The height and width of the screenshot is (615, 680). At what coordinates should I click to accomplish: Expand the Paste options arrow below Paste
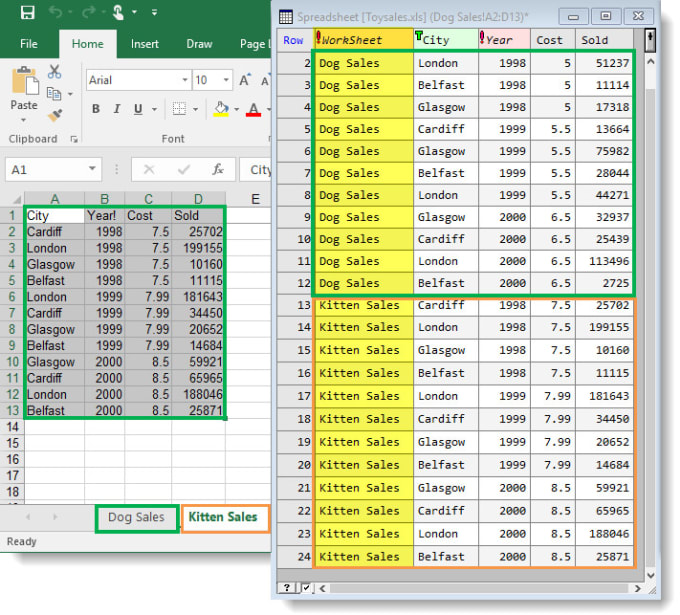[x=23, y=120]
